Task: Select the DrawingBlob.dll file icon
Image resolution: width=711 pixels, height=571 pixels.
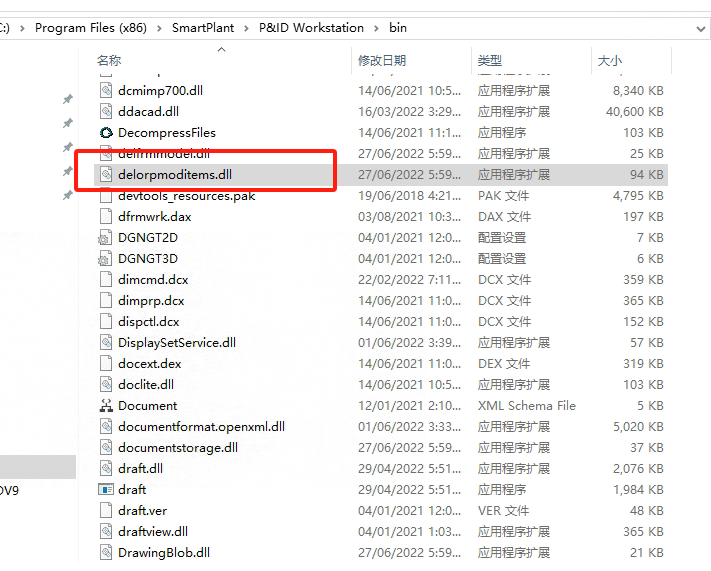Action: [106, 552]
